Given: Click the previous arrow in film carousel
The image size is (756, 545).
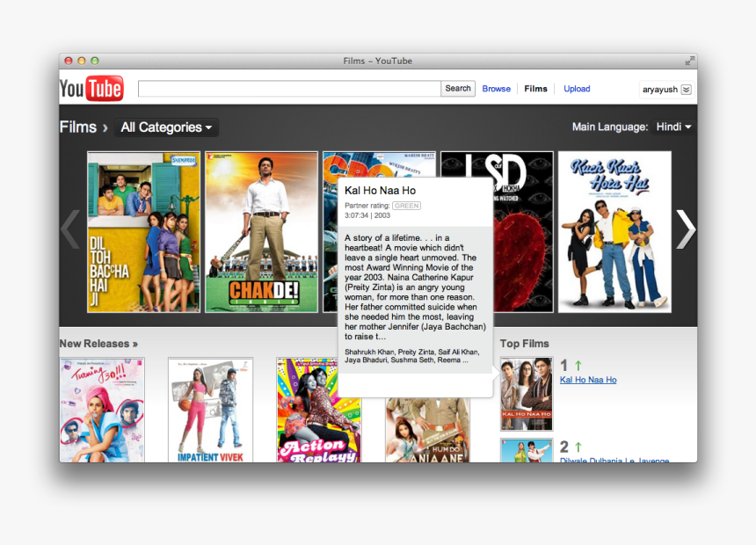Looking at the screenshot, I should 71,229.
